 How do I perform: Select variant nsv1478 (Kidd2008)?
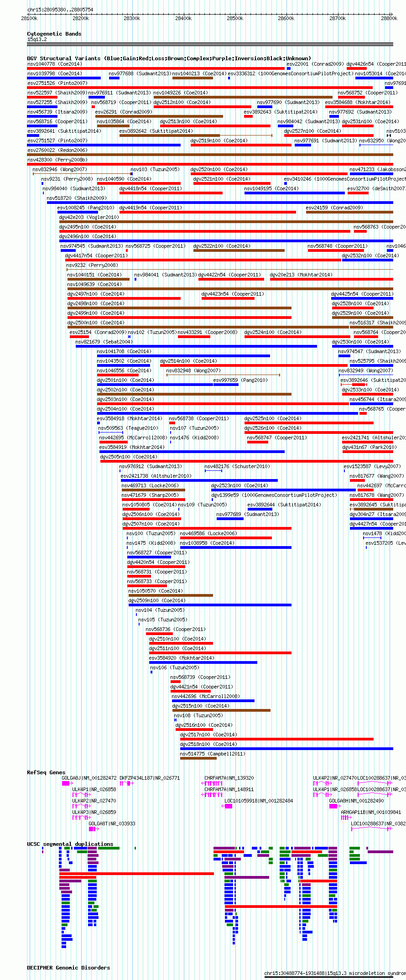[x=372, y=538]
